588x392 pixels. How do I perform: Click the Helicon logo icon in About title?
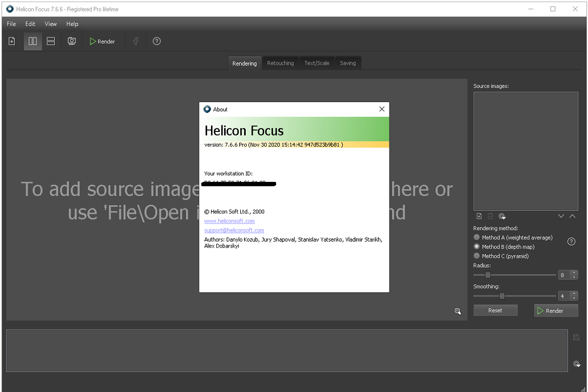pos(207,109)
